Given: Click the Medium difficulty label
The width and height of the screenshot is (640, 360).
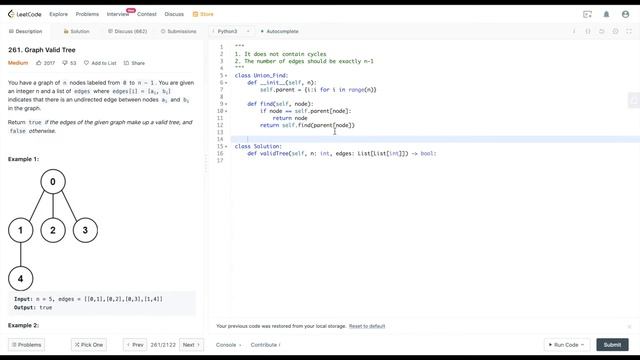Looking at the screenshot, I should 18,63.
